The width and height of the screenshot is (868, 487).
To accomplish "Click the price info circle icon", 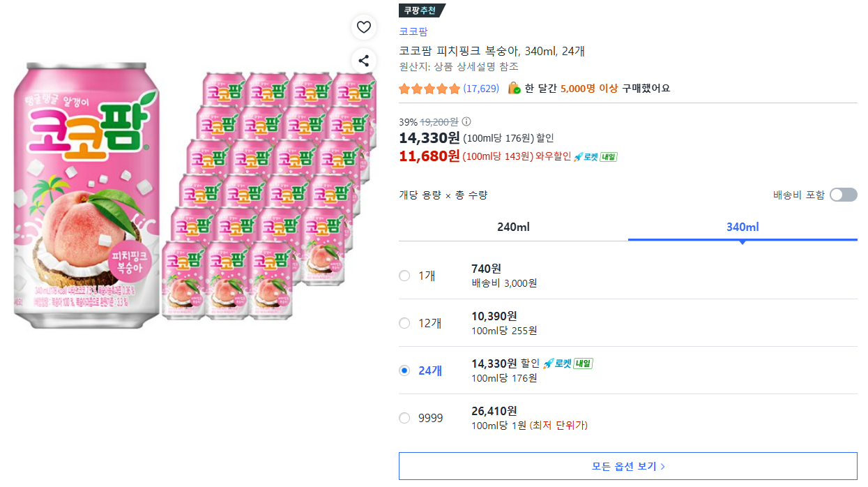I will click(x=466, y=121).
